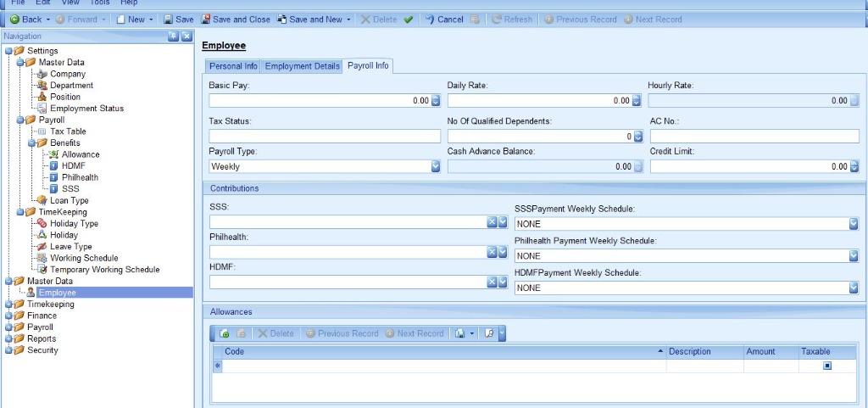
Task: Click the Basic Pay spinner button
Action: coord(436,101)
